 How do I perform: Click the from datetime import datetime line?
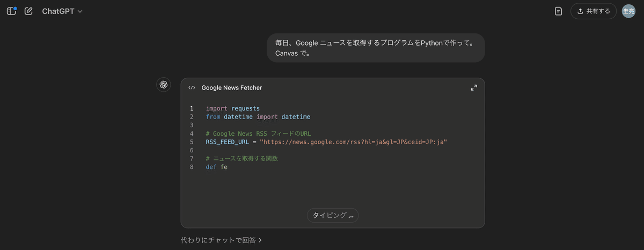click(x=258, y=116)
